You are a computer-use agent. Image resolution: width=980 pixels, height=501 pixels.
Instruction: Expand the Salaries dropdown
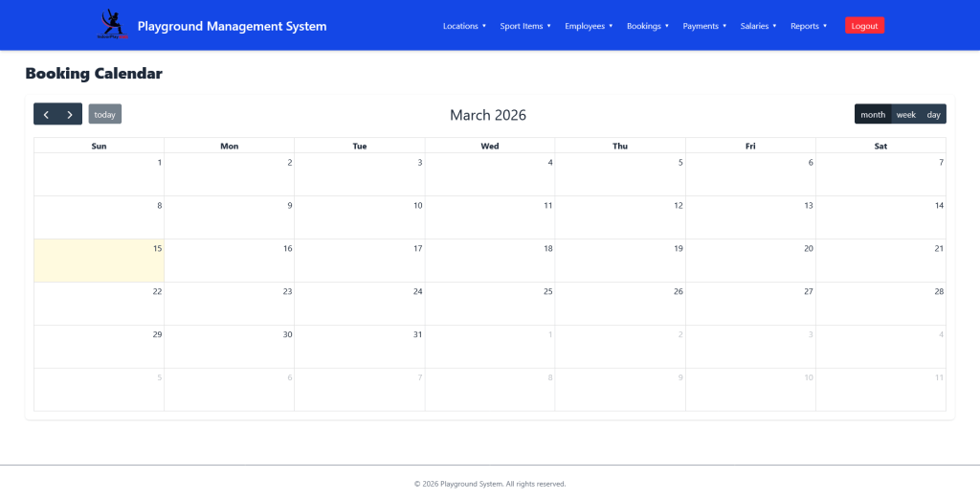coord(758,26)
